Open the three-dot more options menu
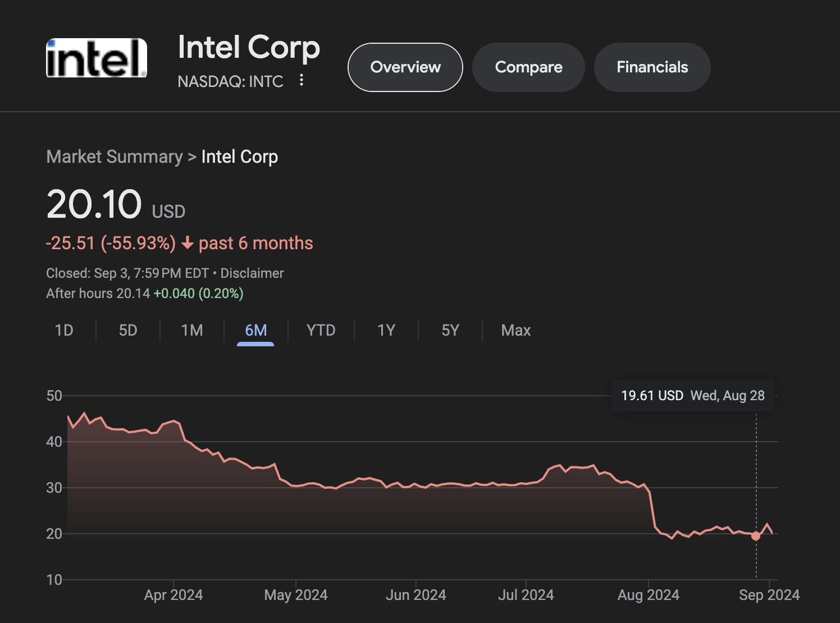The image size is (840, 623). [302, 80]
